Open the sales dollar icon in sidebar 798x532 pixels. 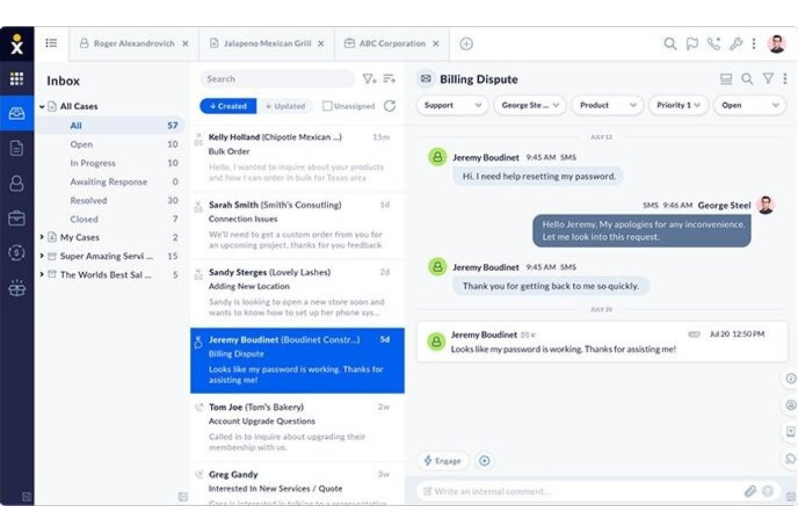[18, 252]
